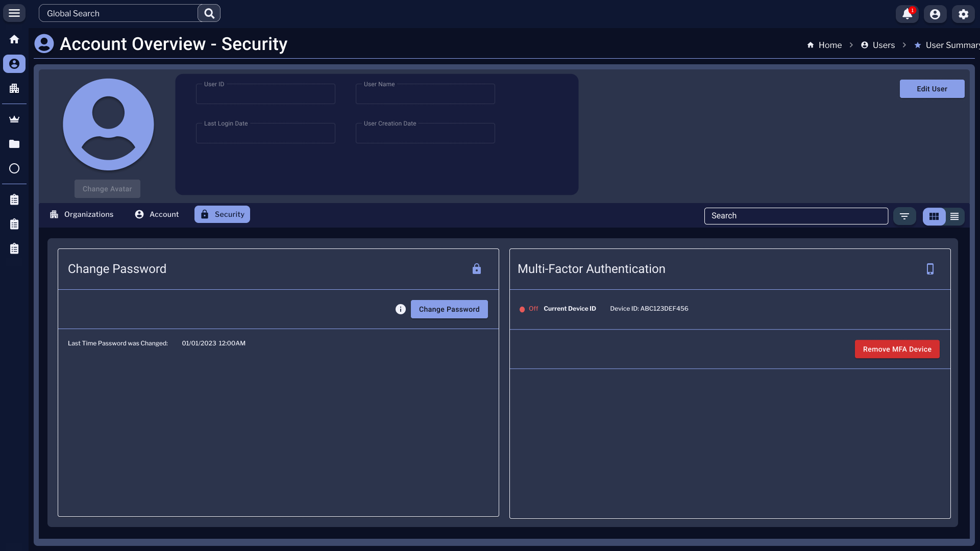Go to the home icon in sidebar
This screenshot has height=551, width=980.
tap(14, 39)
